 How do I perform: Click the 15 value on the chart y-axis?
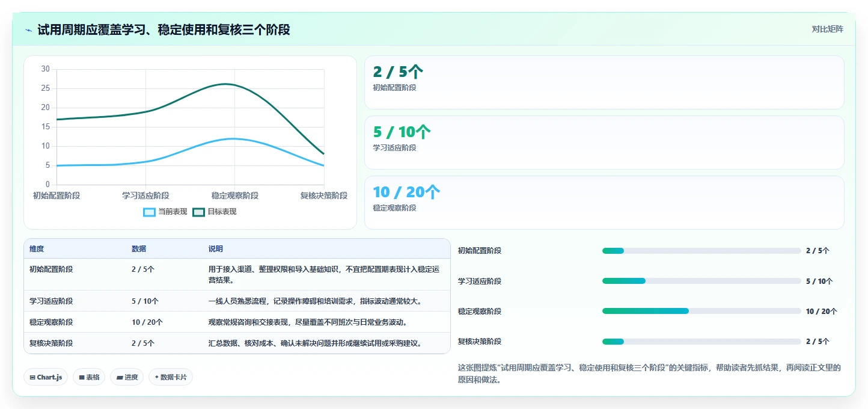46,127
